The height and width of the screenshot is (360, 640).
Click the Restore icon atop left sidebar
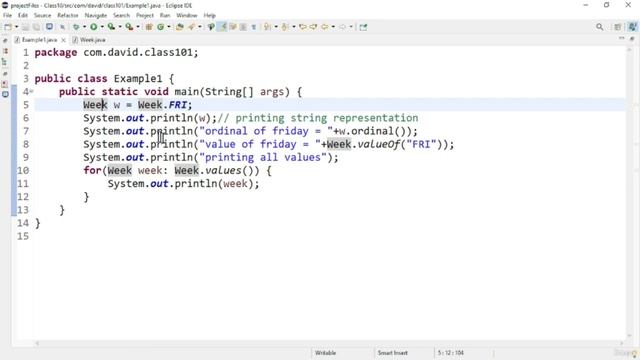pyautogui.click(x=5, y=41)
